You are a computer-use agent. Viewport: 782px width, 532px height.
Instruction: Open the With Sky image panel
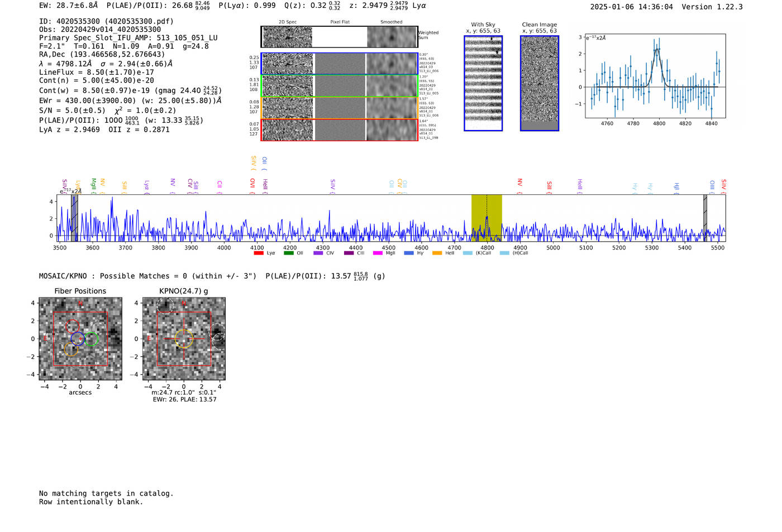[483, 83]
